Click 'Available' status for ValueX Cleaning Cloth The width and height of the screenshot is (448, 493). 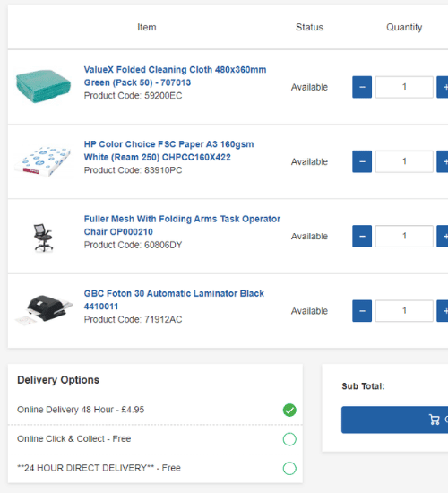[x=309, y=87]
